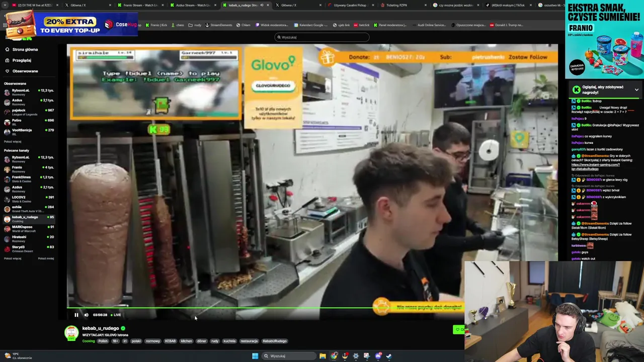This screenshot has height=362, width=644.
Task: Open Donald J. Trump bookmark
Action: point(507,25)
